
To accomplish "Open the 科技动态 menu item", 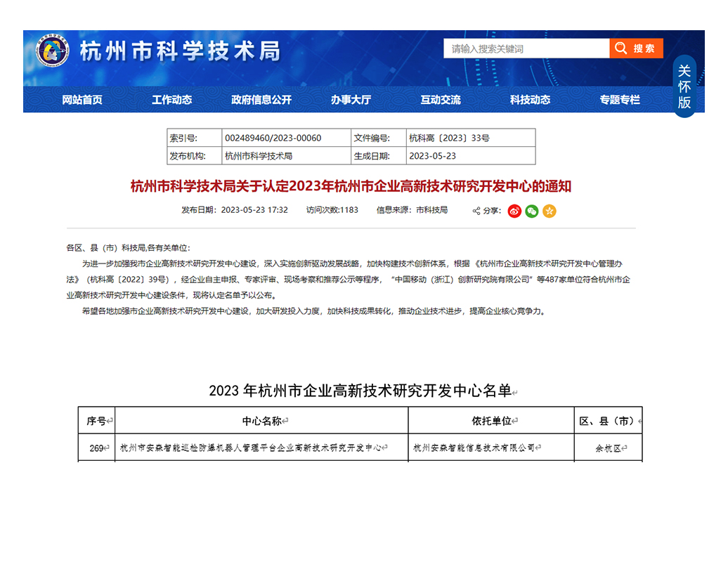I will pyautogui.click(x=531, y=100).
